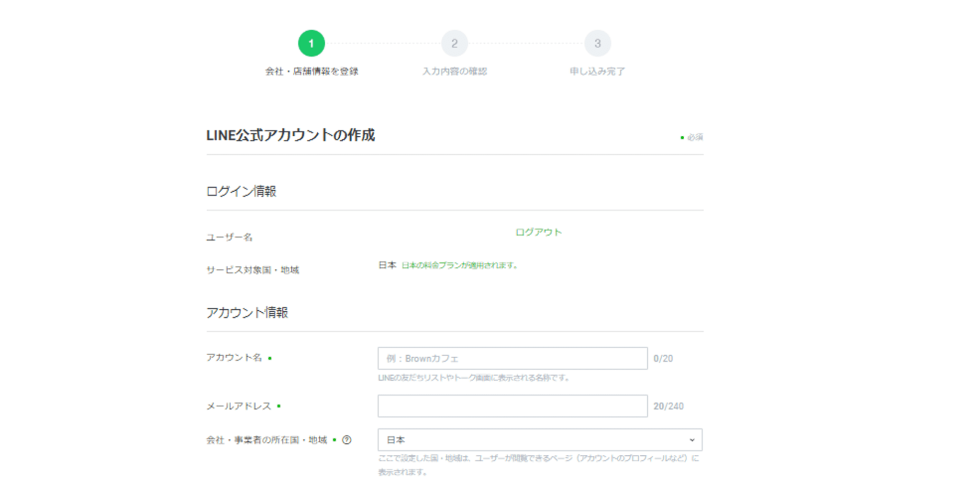Click step circle 2 labeled 入力内容の確認

[455, 43]
